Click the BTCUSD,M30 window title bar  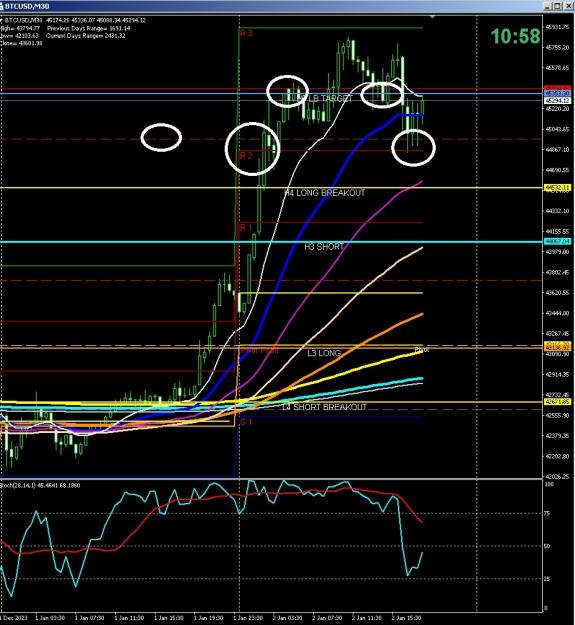(271, 6)
